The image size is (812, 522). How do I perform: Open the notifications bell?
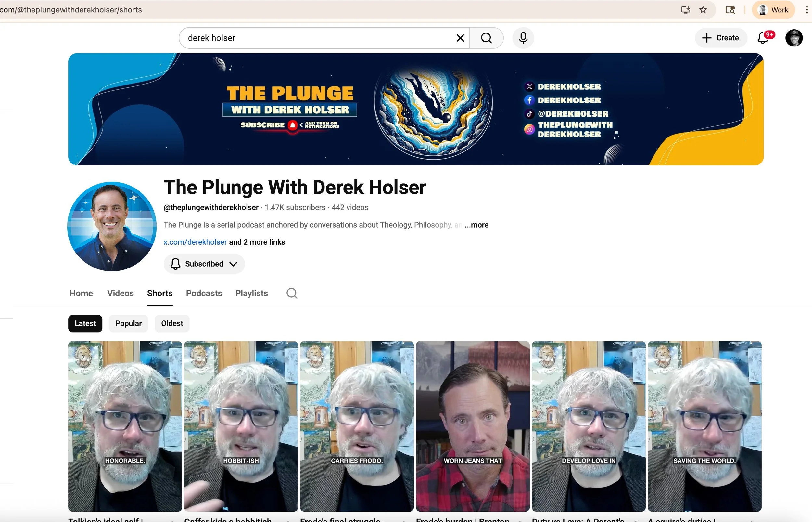pos(763,38)
